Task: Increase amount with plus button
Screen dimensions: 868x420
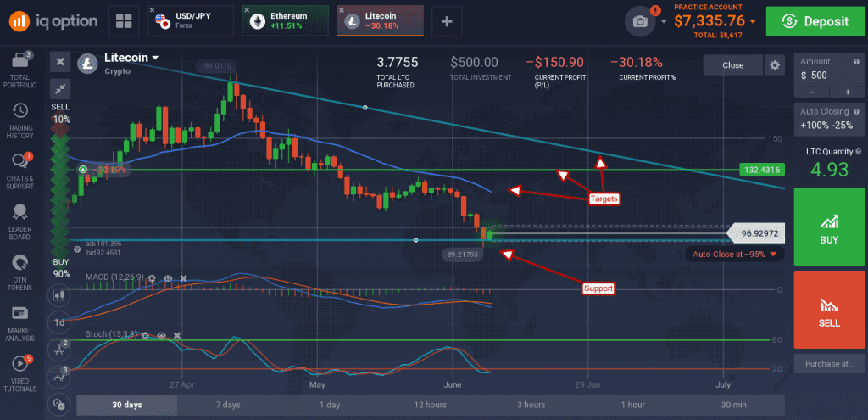Action: (847, 92)
